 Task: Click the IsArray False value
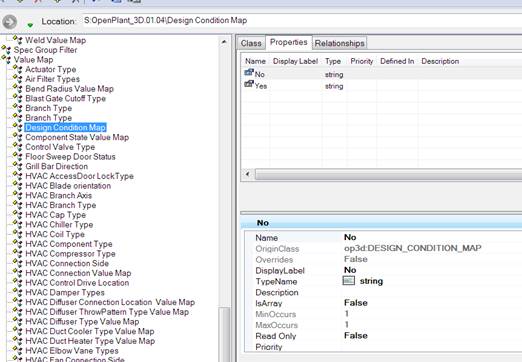pos(356,303)
